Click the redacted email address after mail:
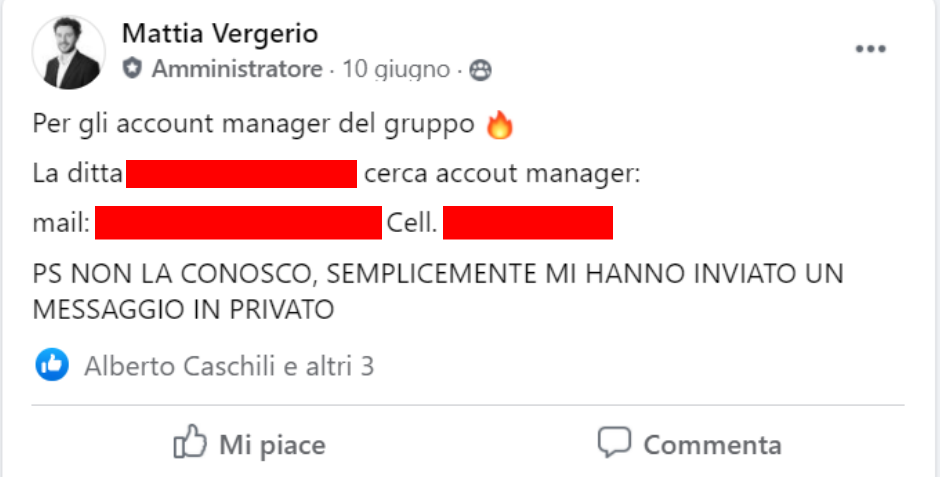940x477 pixels. tap(239, 222)
